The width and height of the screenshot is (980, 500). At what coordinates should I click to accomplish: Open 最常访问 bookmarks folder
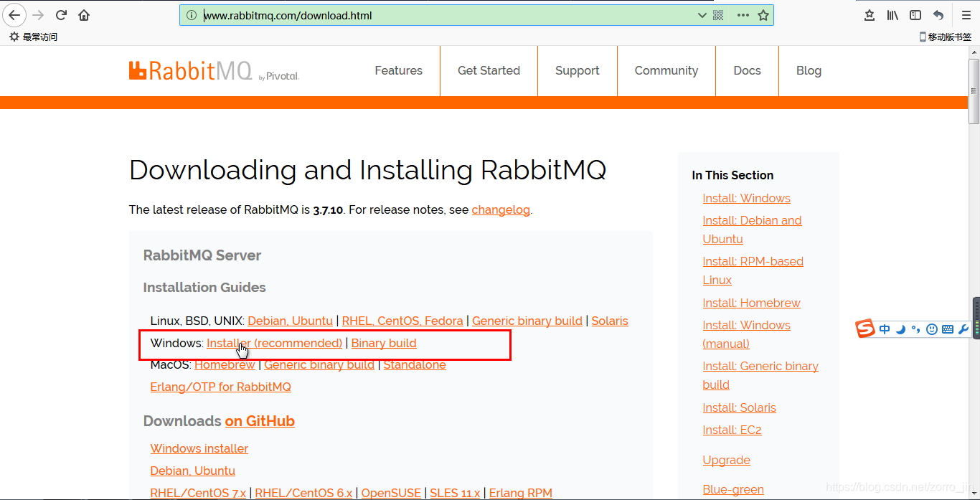point(34,37)
